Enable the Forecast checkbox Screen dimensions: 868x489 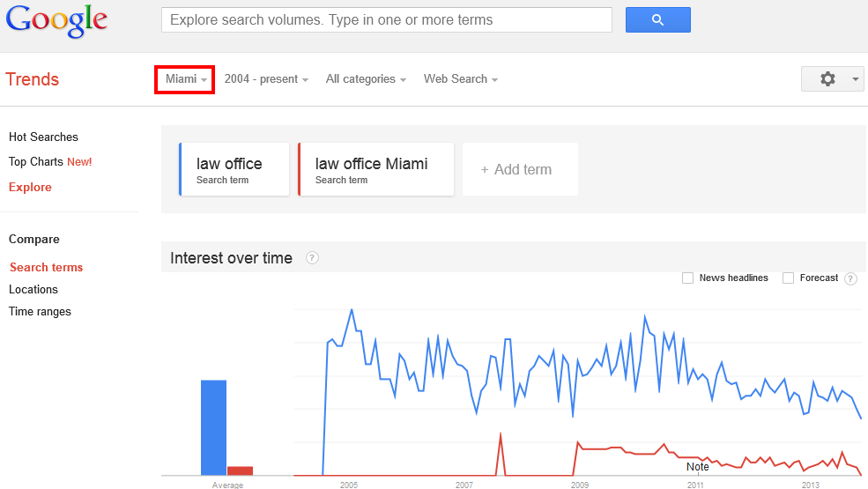coord(789,278)
